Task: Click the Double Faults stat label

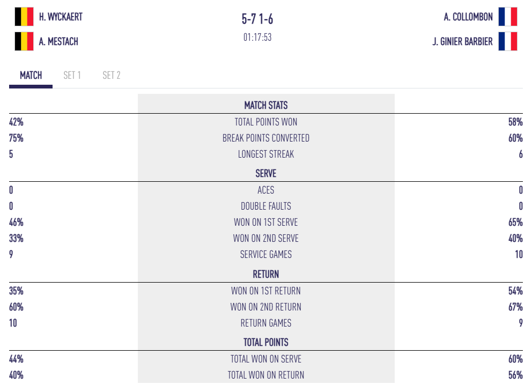Action: (266, 206)
